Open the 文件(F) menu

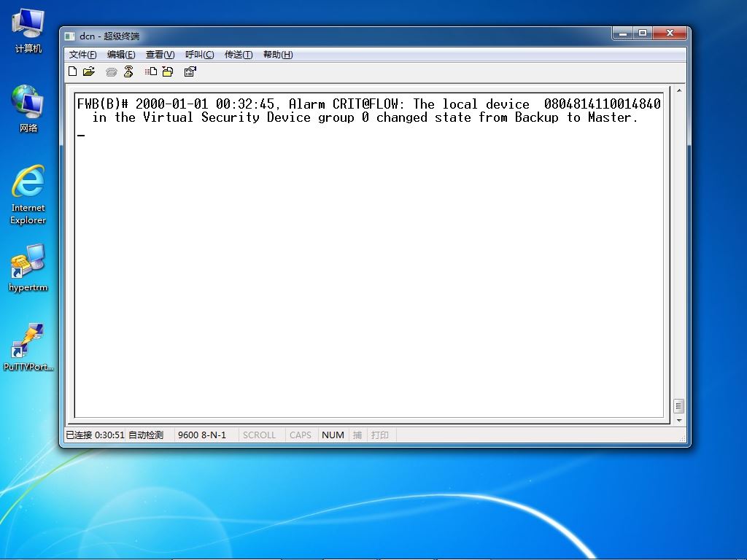[x=83, y=55]
